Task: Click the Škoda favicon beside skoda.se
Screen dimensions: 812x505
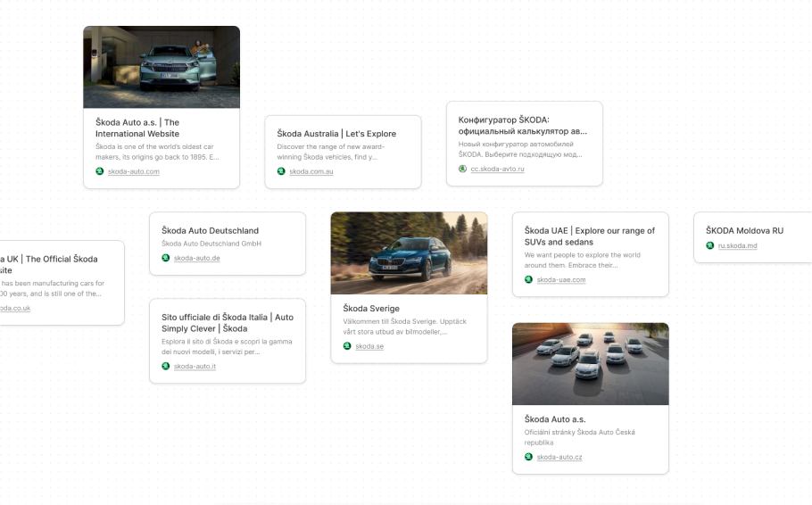Action: click(x=347, y=346)
